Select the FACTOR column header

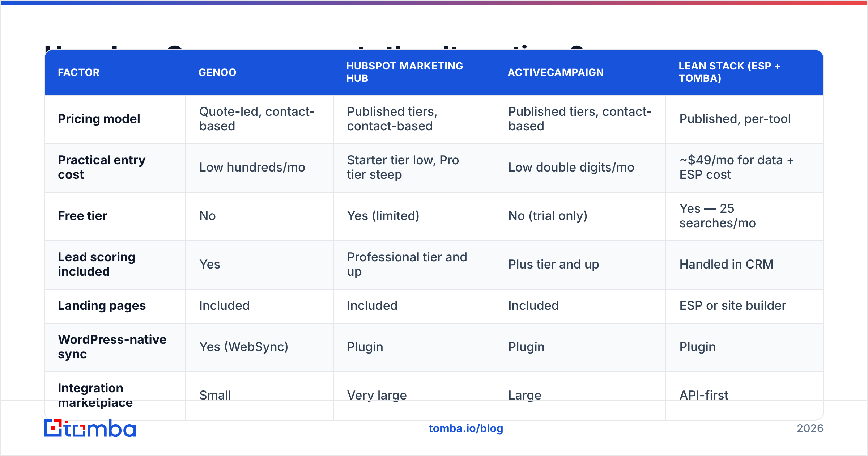pyautogui.click(x=78, y=72)
